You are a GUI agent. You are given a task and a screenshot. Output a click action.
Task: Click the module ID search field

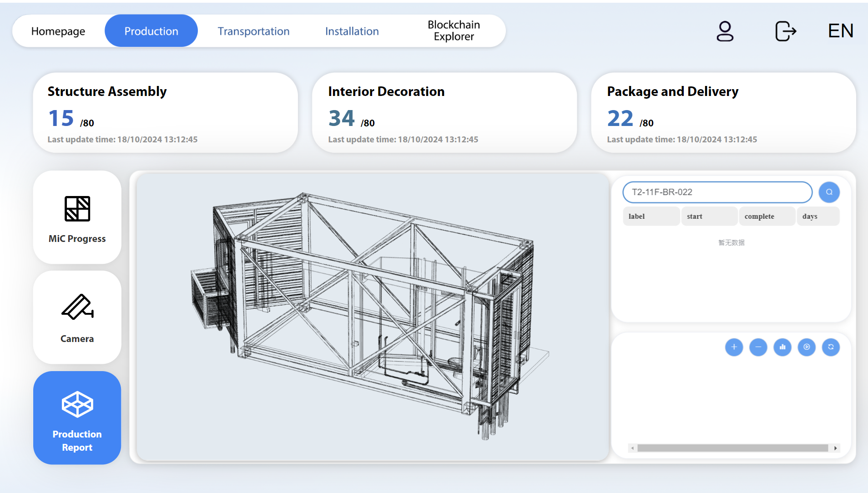[717, 192]
